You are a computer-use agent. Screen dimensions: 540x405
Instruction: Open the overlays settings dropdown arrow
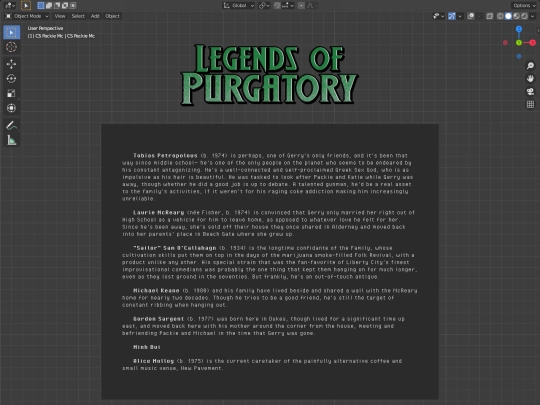(x=479, y=16)
